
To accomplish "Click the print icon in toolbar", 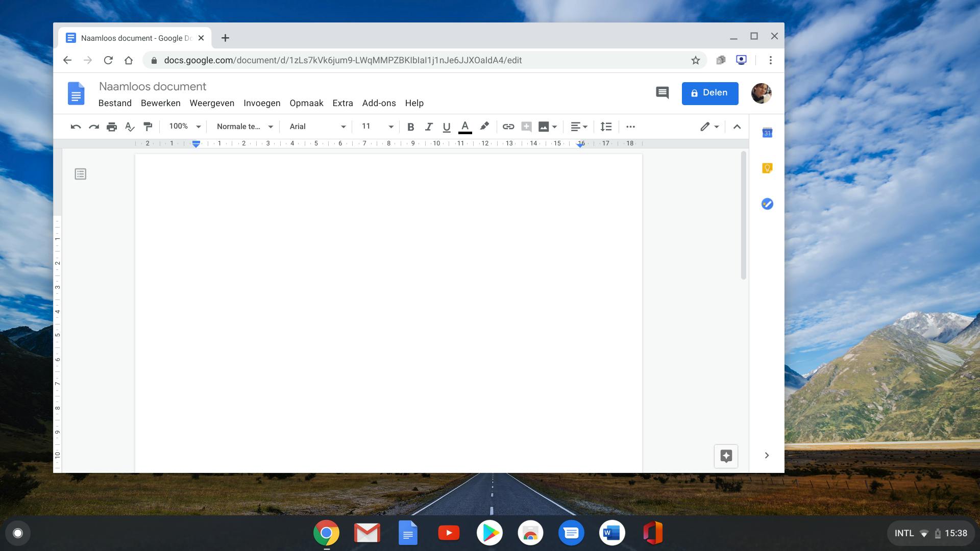I will tap(112, 127).
